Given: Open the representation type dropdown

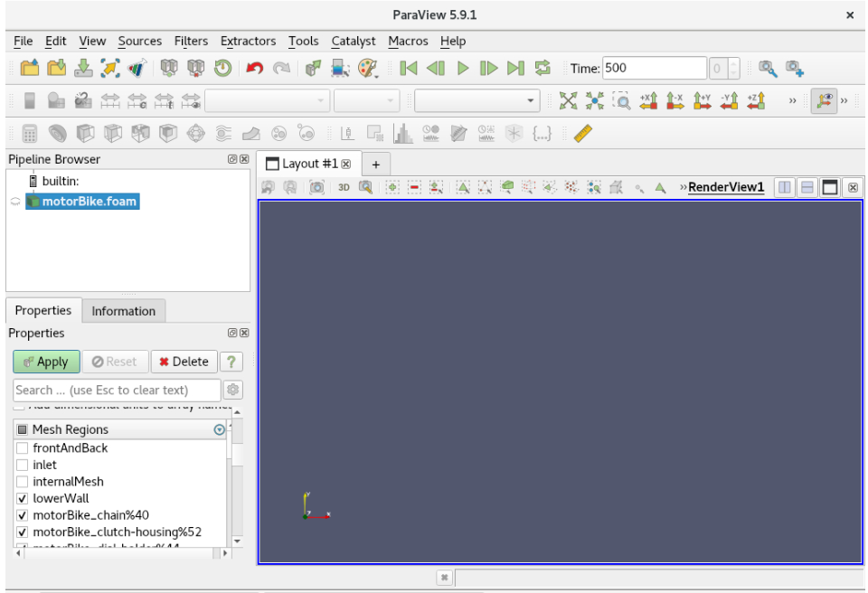Looking at the screenshot, I should click(x=476, y=100).
